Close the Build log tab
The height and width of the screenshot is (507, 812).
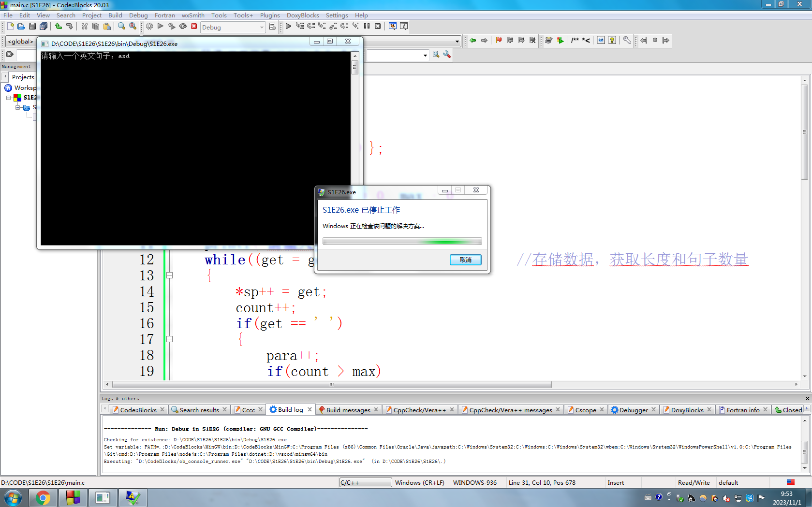[310, 409]
